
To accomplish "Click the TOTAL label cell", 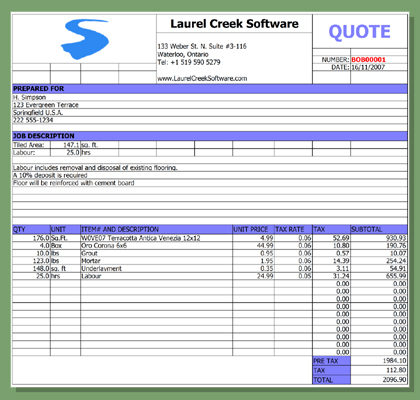I will pyautogui.click(x=331, y=380).
